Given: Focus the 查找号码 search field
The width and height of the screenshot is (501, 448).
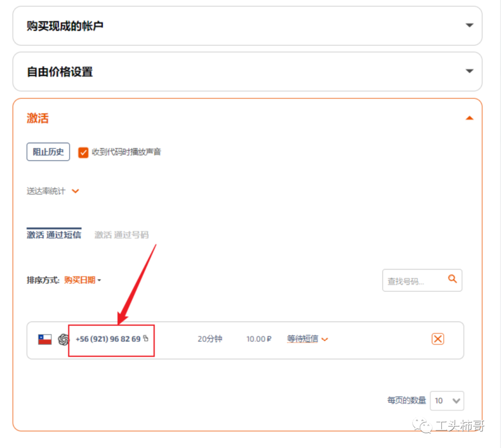Looking at the screenshot, I should 413,281.
